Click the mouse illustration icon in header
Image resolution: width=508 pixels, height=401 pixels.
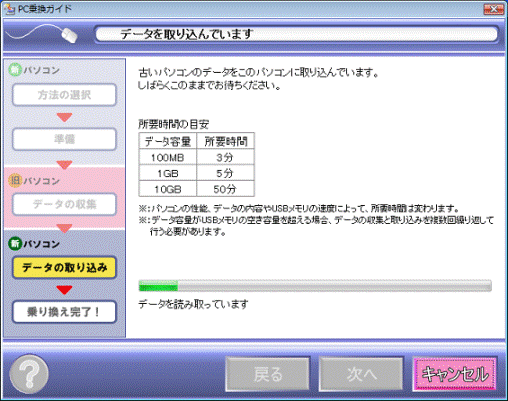pos(69,35)
